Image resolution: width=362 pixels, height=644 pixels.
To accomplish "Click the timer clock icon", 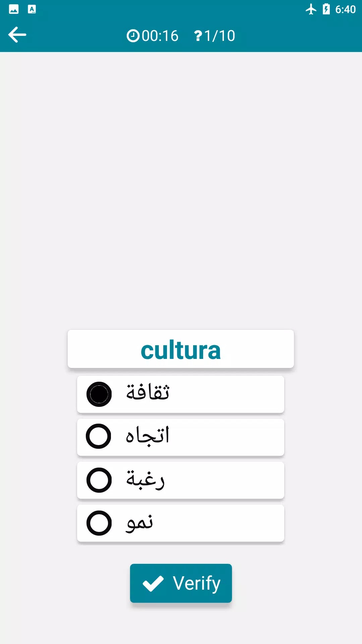I will click(x=133, y=36).
